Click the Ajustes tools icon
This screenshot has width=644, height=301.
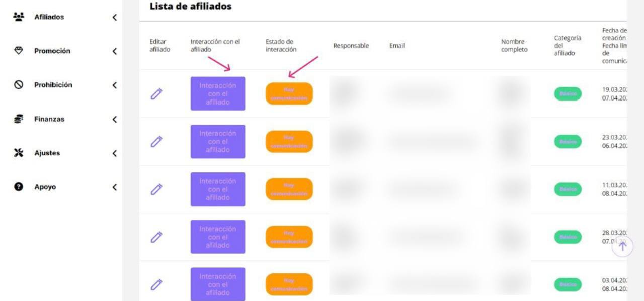coord(18,153)
